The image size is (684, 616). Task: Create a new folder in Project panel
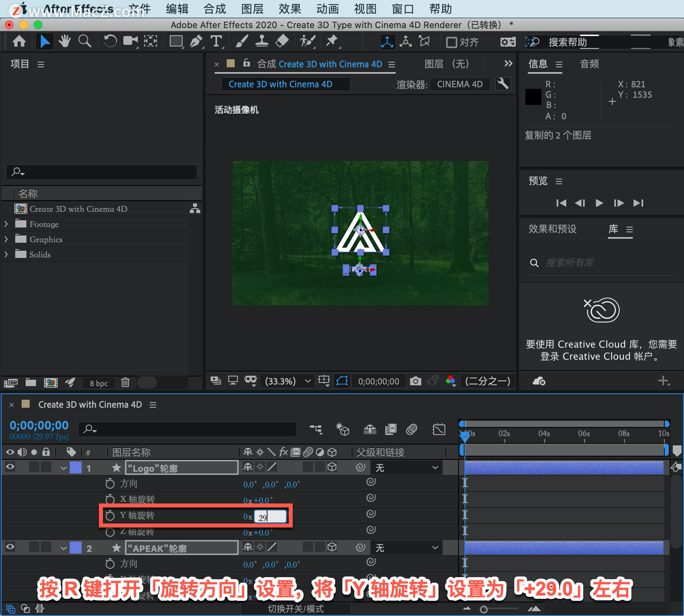click(31, 382)
